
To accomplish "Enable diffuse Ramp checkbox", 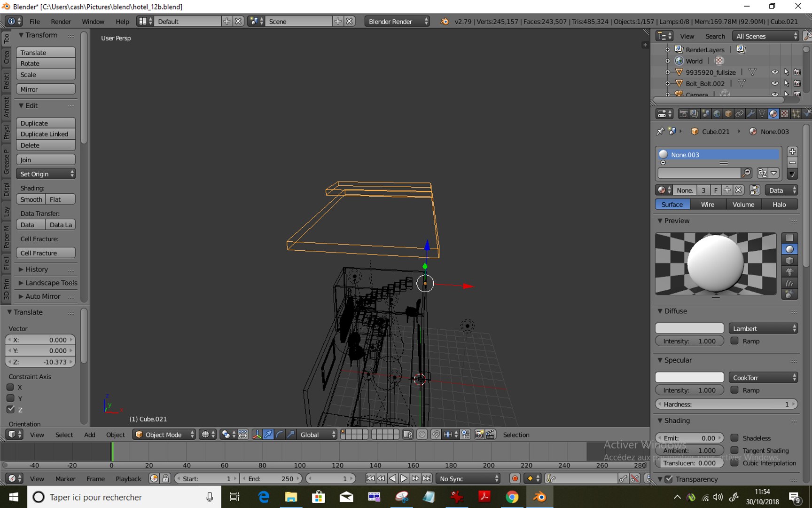I will click(x=734, y=341).
